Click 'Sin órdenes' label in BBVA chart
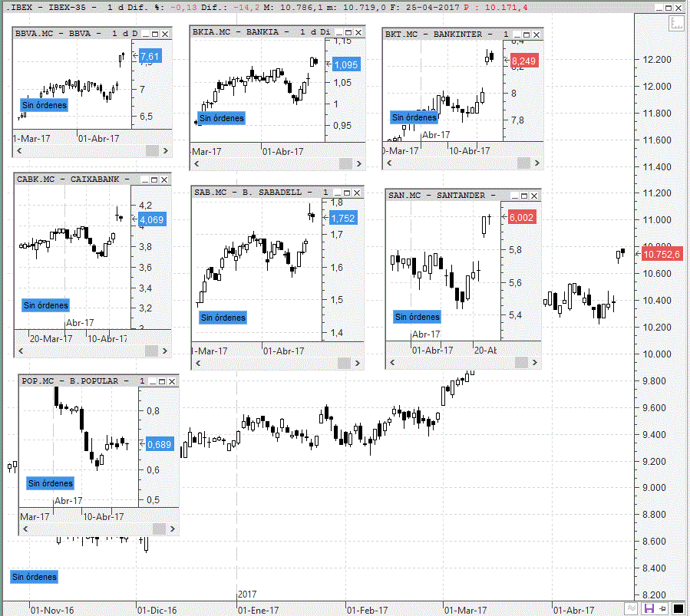The height and width of the screenshot is (616, 690). pyautogui.click(x=45, y=105)
